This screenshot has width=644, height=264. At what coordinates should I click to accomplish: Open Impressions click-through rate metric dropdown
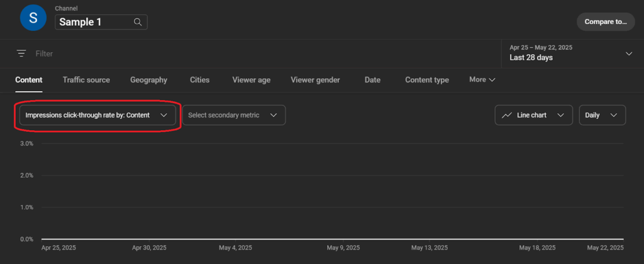tap(97, 116)
